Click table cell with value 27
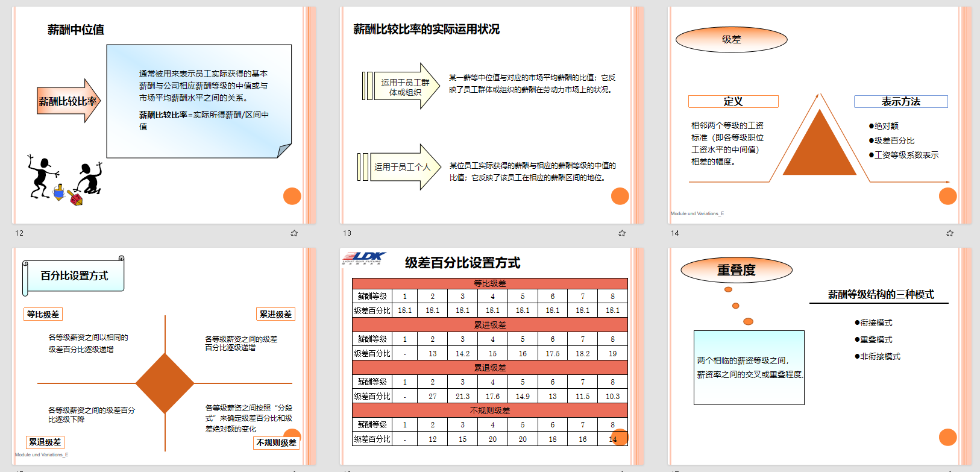This screenshot has height=472, width=980. tap(433, 397)
